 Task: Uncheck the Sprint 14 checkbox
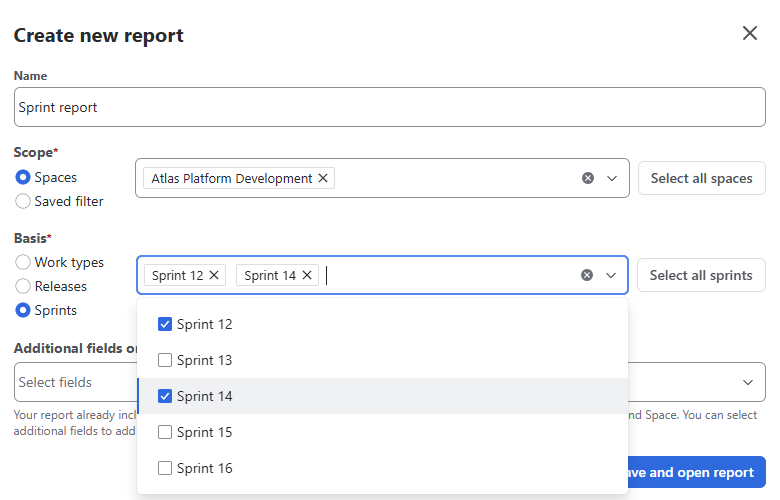166,396
